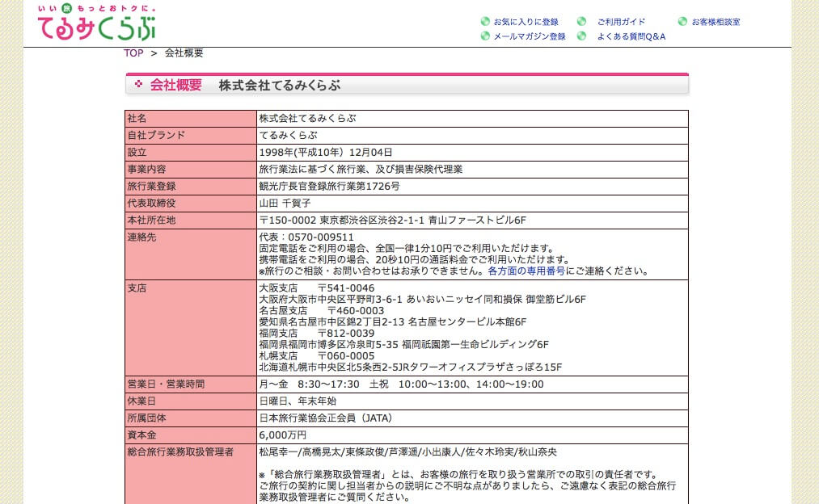Click Osaka address 大阪府大阪市中央区平野町3-6-1
Image resolution: width=819 pixels, height=504 pixels.
click(x=423, y=300)
